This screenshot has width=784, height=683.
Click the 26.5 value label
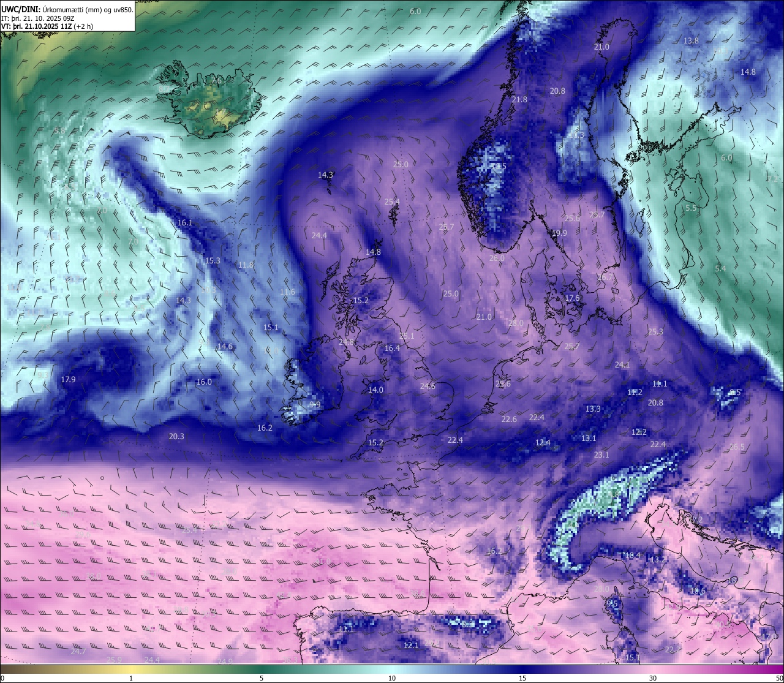[x=737, y=447]
